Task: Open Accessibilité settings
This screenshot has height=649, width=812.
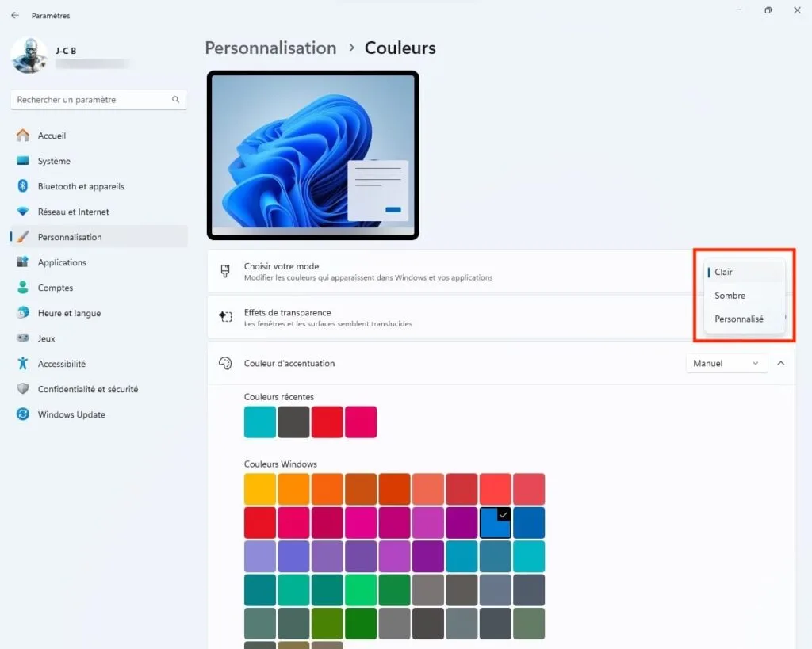Action: [x=98, y=363]
